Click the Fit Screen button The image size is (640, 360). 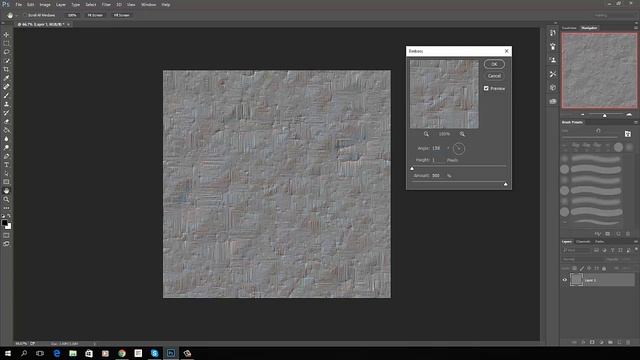pyautogui.click(x=95, y=15)
